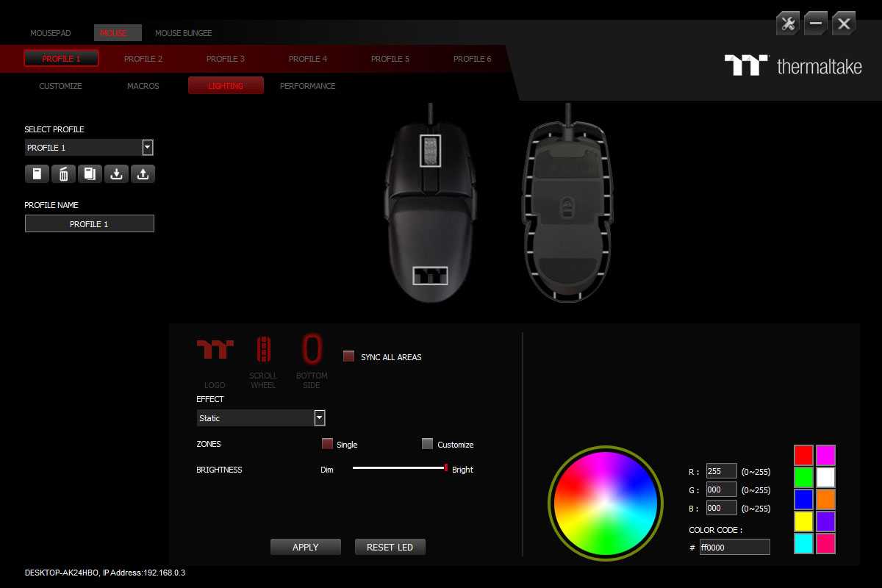
Task: Delete profile using the trash icon
Action: click(x=63, y=174)
